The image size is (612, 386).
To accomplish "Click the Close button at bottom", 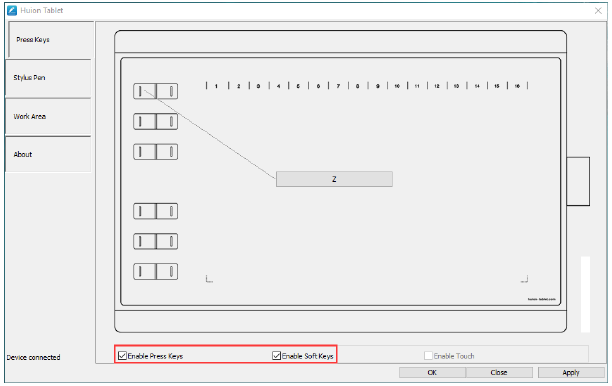I will pos(499,372).
